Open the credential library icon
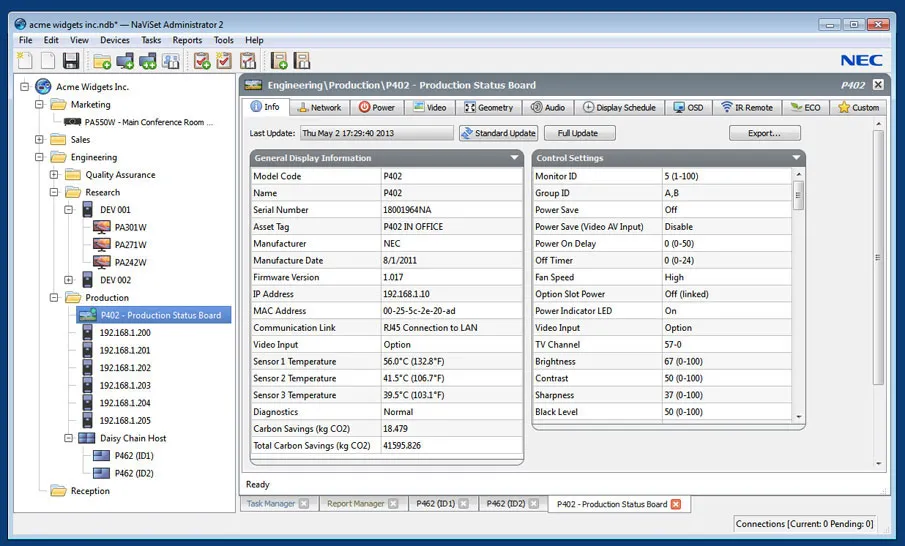The height and width of the screenshot is (546, 905). pyautogui.click(x=171, y=61)
